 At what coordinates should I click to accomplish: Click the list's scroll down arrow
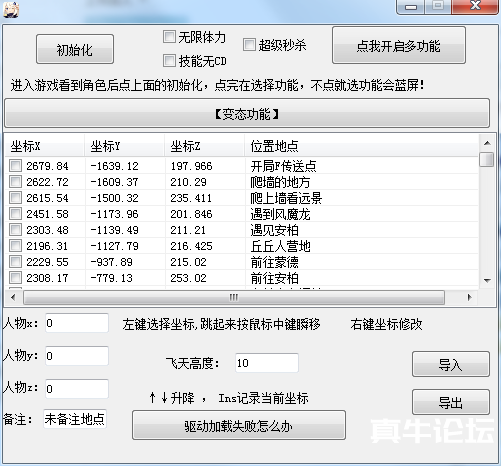coord(487,281)
